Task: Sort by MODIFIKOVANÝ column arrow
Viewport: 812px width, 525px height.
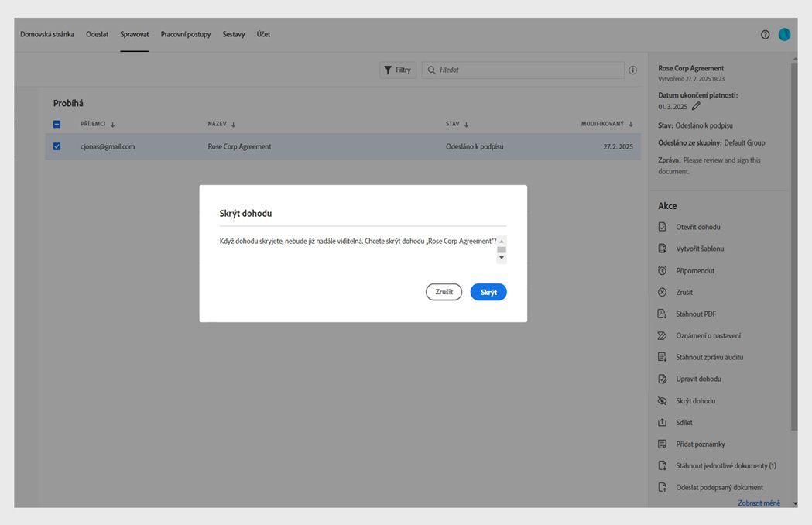Action: pos(630,125)
